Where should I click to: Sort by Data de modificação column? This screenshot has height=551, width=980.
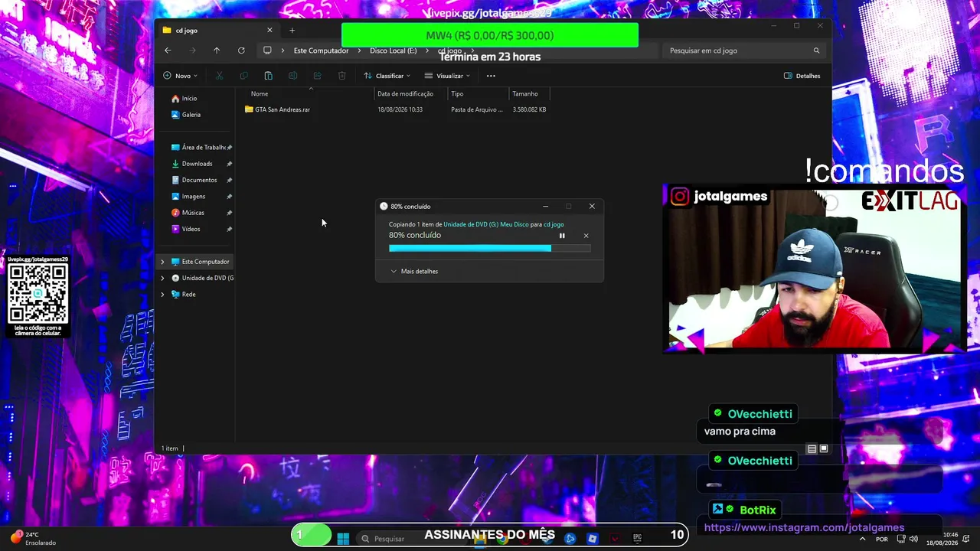pos(405,94)
